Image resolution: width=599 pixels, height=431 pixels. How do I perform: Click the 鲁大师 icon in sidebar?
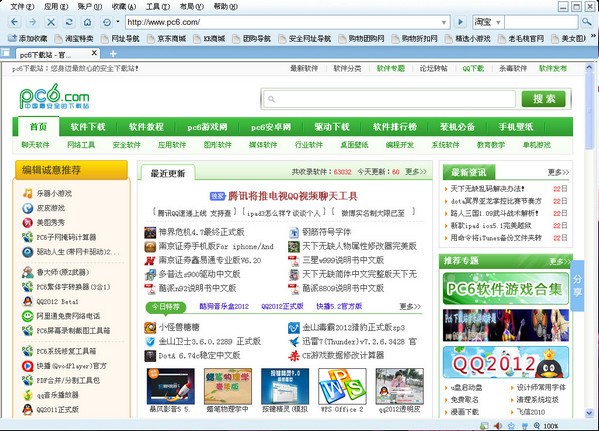[x=28, y=272]
